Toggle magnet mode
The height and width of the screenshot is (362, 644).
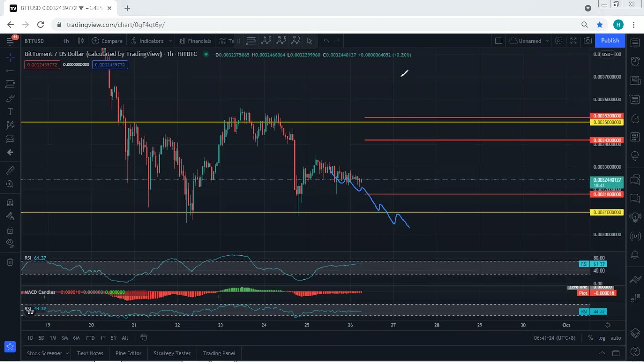pos(10,203)
